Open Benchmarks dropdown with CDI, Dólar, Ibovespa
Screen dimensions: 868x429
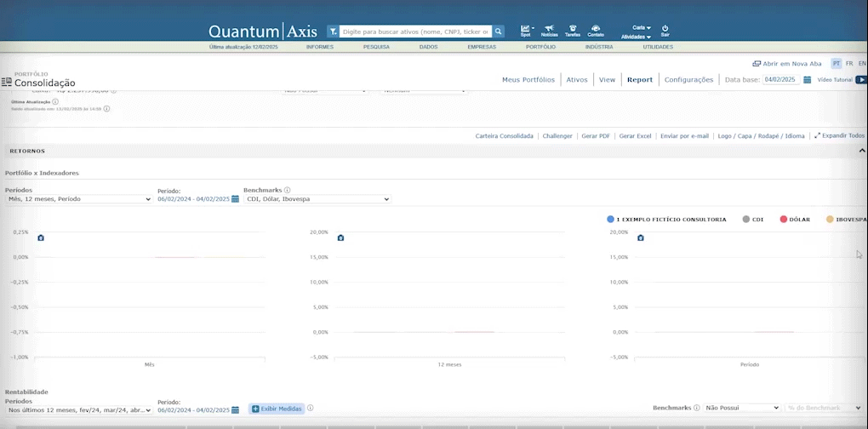[x=317, y=199]
